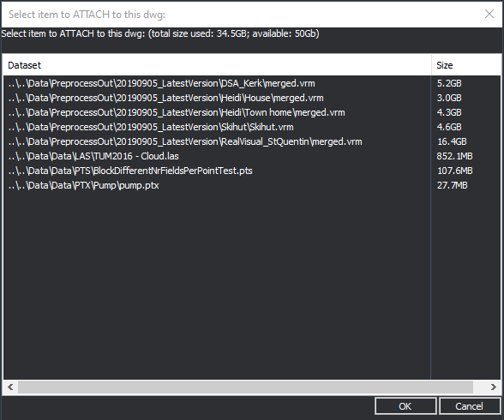This screenshot has width=504, height=420.
Task: Select the RealVisual_StQuentin merged.vrm dataset
Action: click(x=185, y=141)
